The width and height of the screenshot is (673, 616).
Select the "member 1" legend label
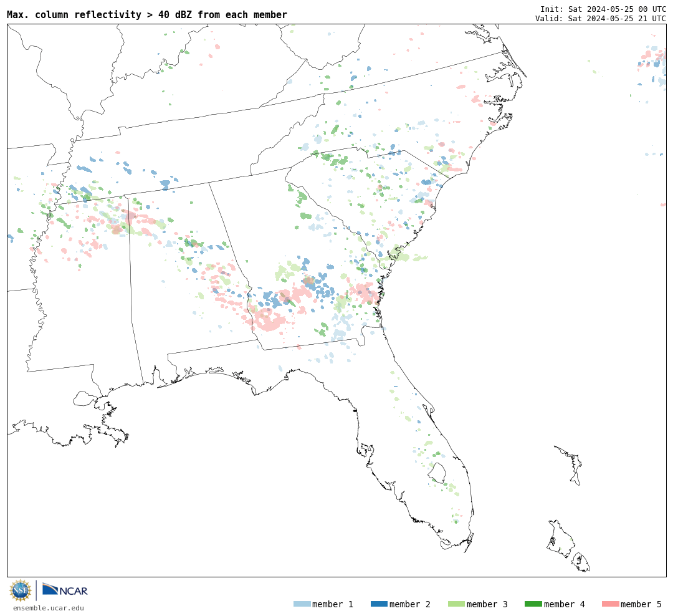click(x=333, y=604)
